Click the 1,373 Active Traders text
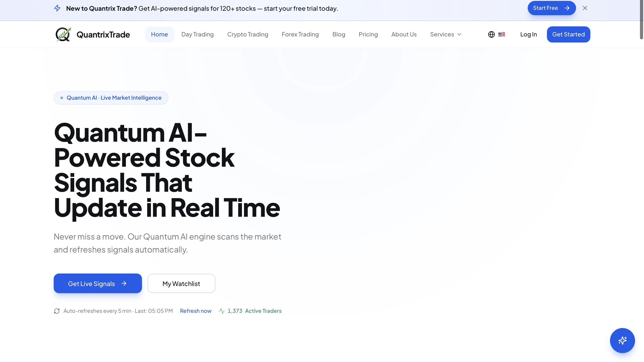The width and height of the screenshot is (644, 362). 254,311
